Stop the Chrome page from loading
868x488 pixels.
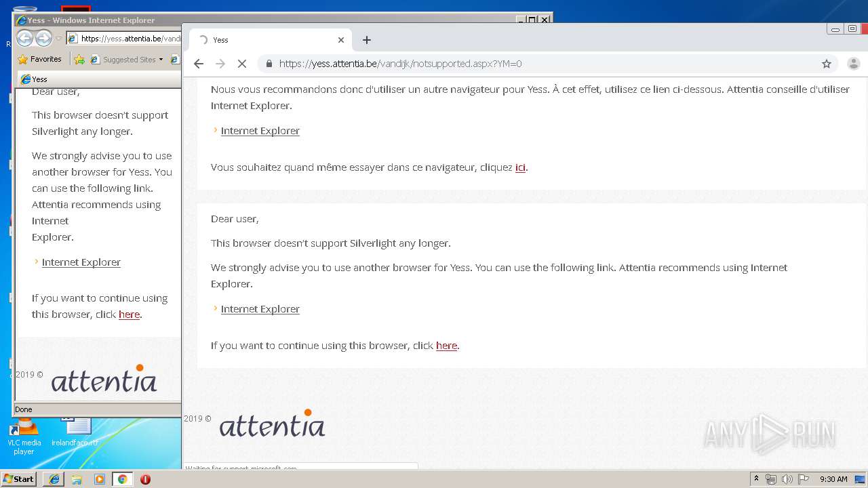(241, 64)
